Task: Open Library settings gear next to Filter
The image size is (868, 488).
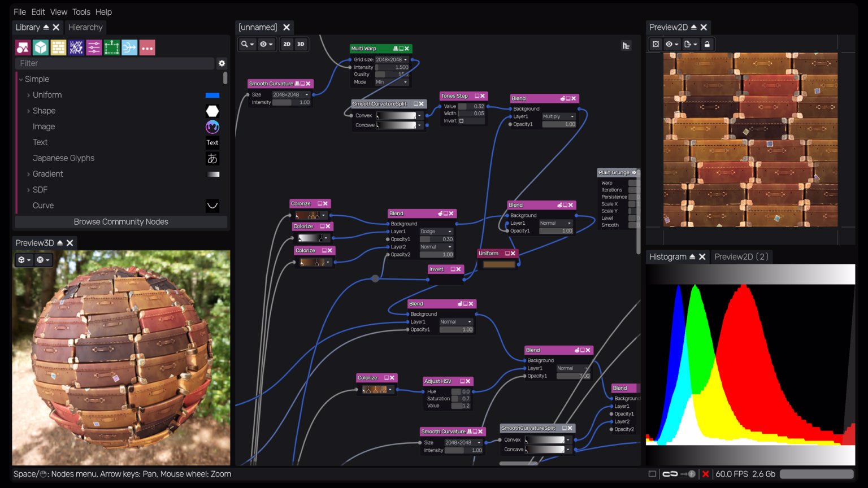Action: click(222, 63)
